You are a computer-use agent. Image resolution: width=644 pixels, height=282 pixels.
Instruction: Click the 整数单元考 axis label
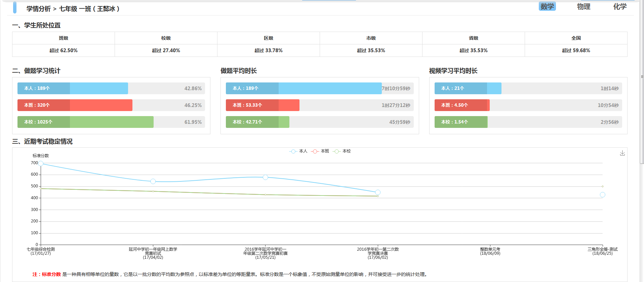[490, 251]
